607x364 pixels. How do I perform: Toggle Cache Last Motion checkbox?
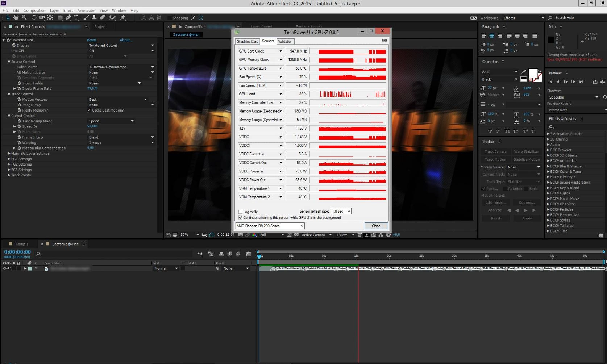[x=89, y=110]
